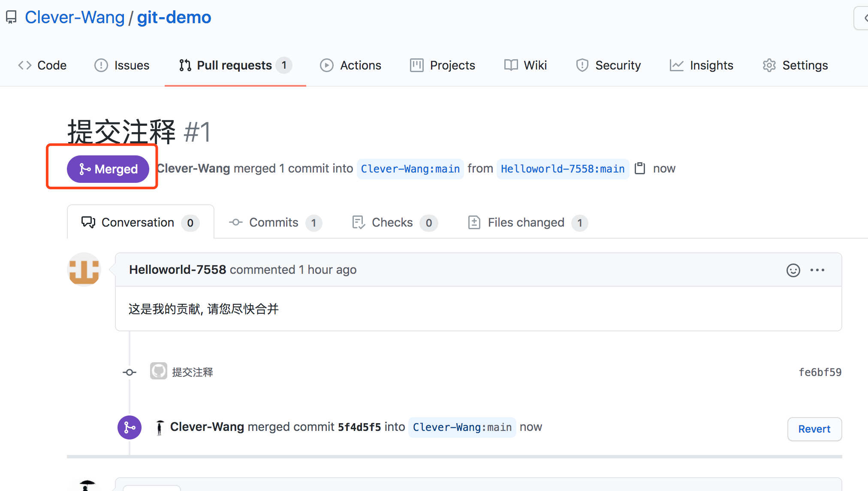The width and height of the screenshot is (868, 491).
Task: Click the Revert button
Action: (x=814, y=429)
